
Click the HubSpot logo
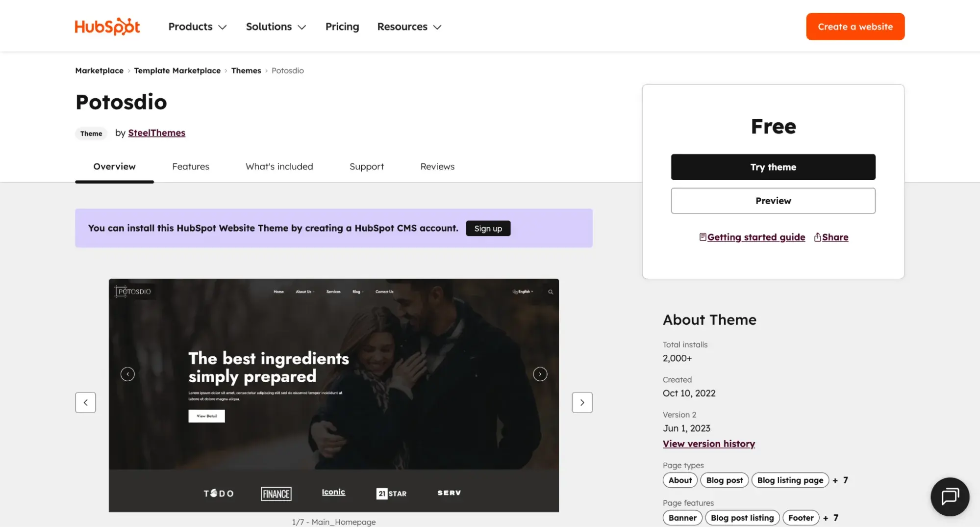(107, 26)
